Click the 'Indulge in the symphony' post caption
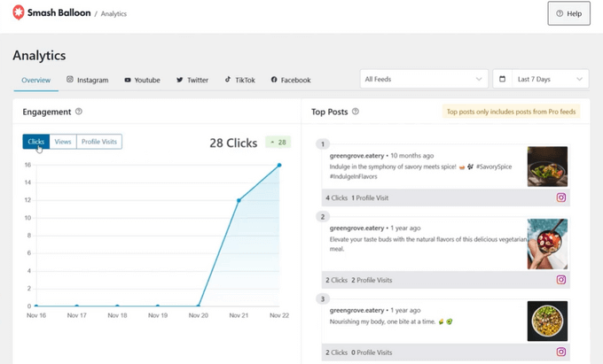Image resolution: width=603 pixels, height=364 pixels. tap(420, 172)
